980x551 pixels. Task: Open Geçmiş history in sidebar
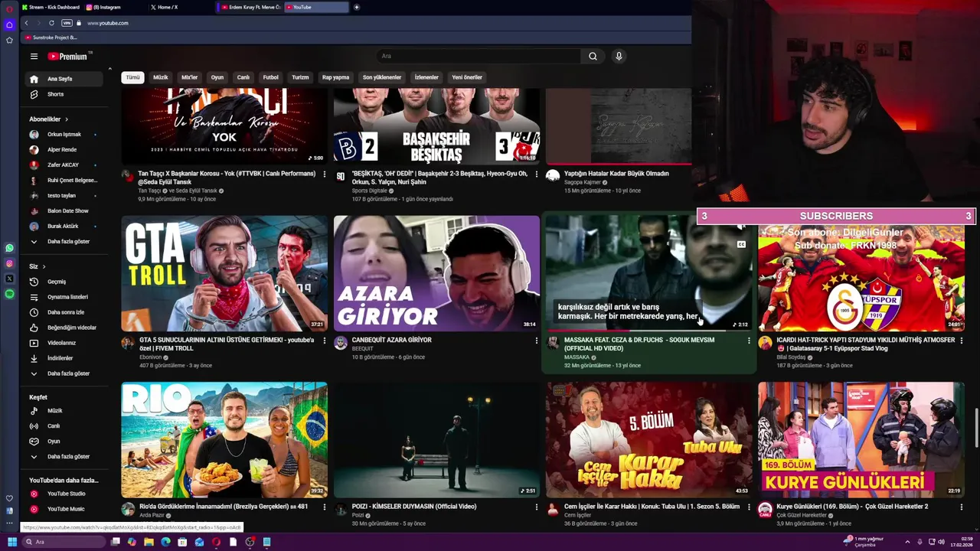coord(64,282)
